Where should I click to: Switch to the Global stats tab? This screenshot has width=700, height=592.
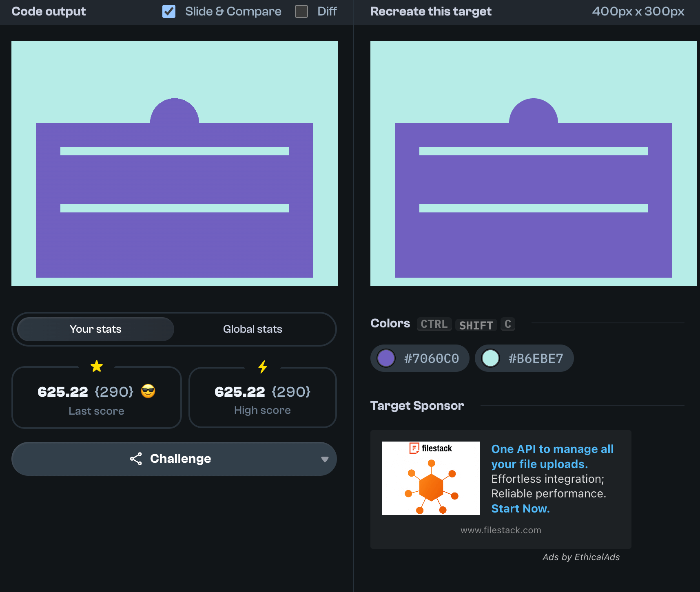(253, 329)
